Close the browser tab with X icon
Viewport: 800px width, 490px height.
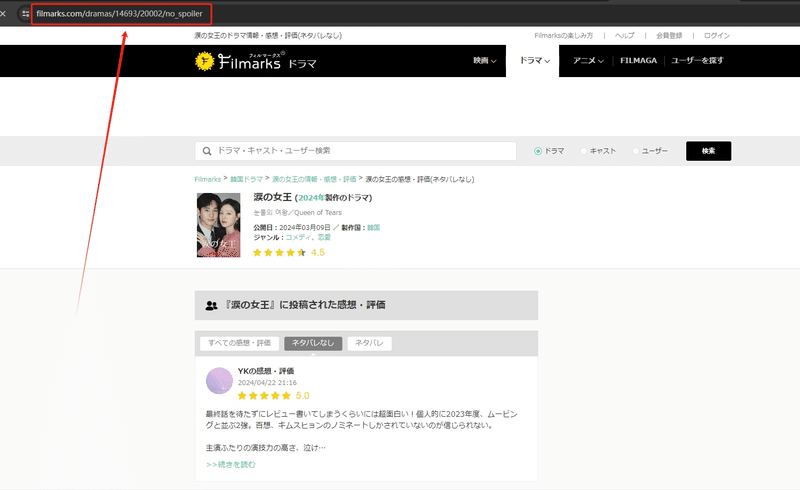tap(3, 14)
